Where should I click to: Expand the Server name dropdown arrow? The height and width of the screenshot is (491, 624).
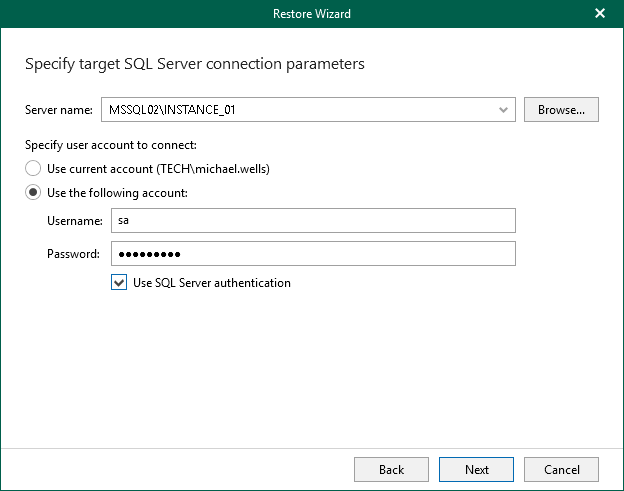click(x=503, y=109)
